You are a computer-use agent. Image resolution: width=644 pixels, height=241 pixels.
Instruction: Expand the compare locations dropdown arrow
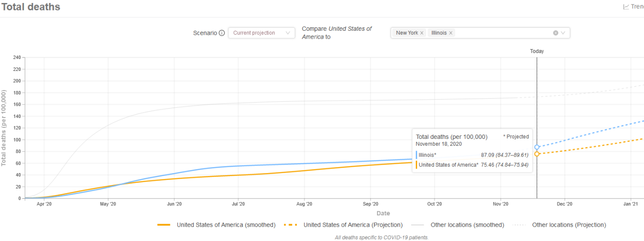563,33
